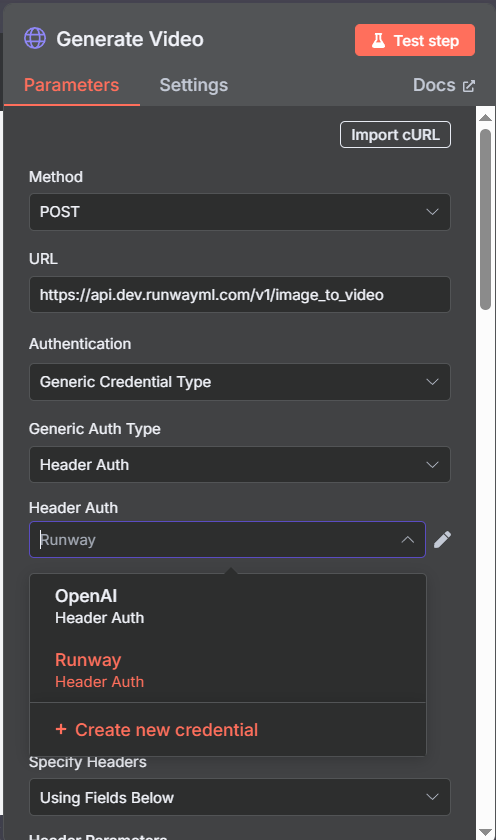Image resolution: width=496 pixels, height=840 pixels.
Task: Choose Create new credential
Action: [x=228, y=730]
